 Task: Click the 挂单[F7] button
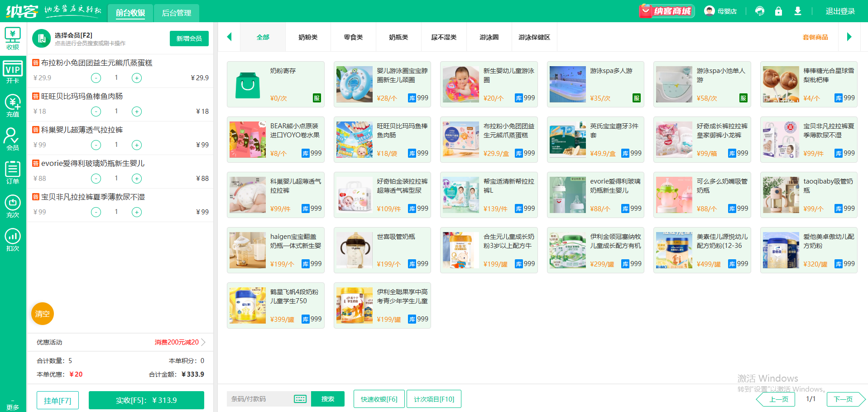click(58, 401)
